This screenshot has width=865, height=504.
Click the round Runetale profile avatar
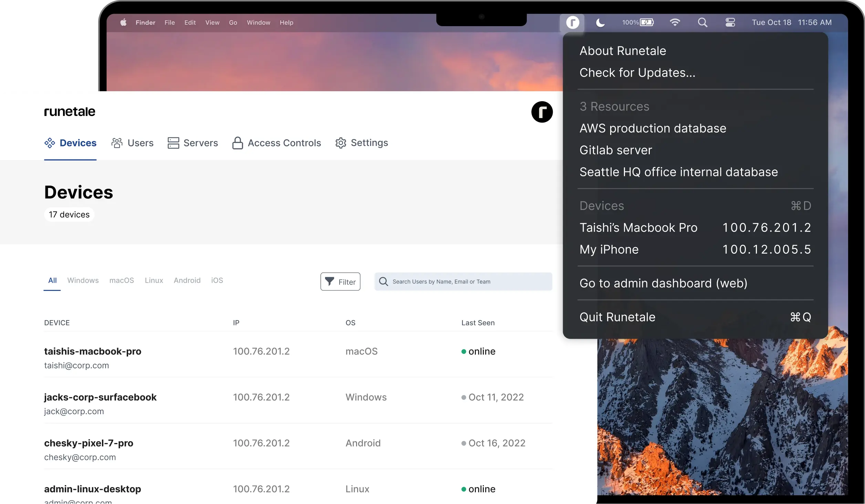(x=542, y=112)
